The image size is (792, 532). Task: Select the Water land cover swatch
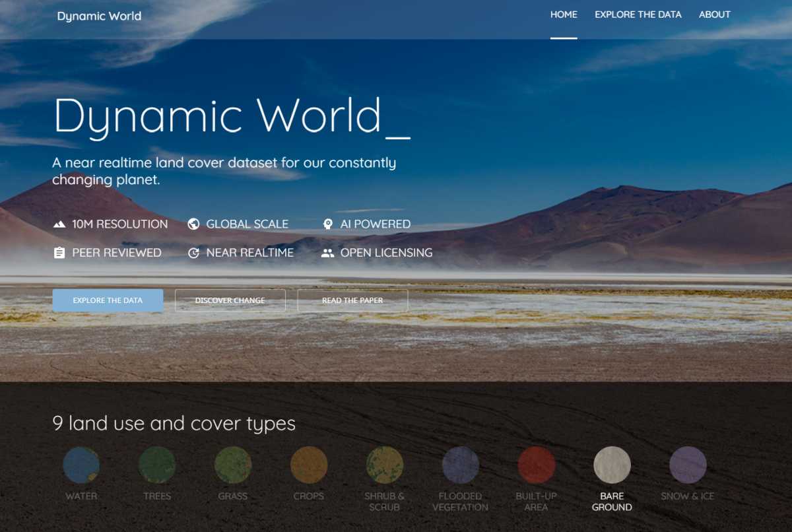[81, 465]
